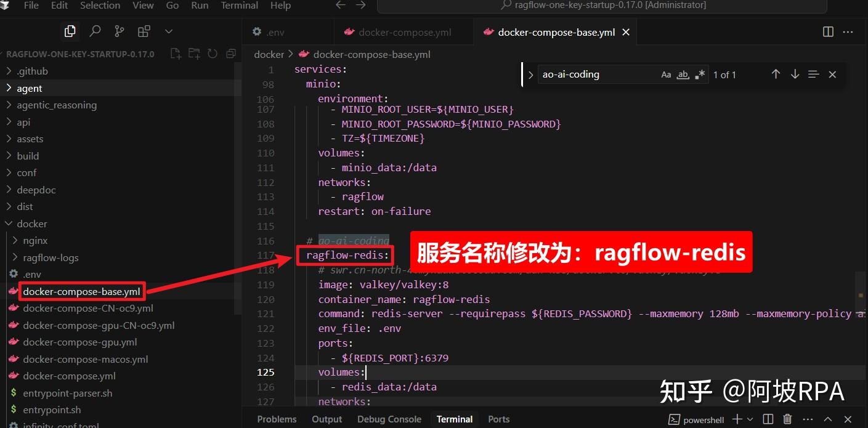The height and width of the screenshot is (428, 868).
Task: Collapse the docker folder
Action: pyautogui.click(x=32, y=224)
